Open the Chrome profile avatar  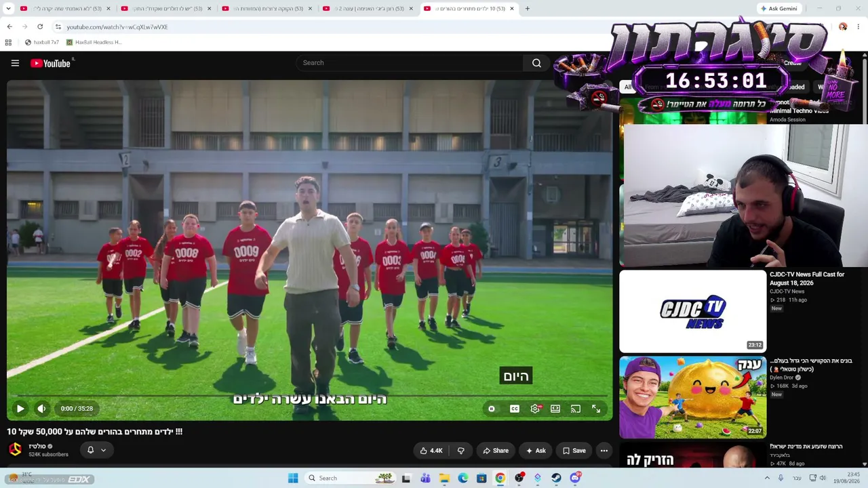click(843, 27)
